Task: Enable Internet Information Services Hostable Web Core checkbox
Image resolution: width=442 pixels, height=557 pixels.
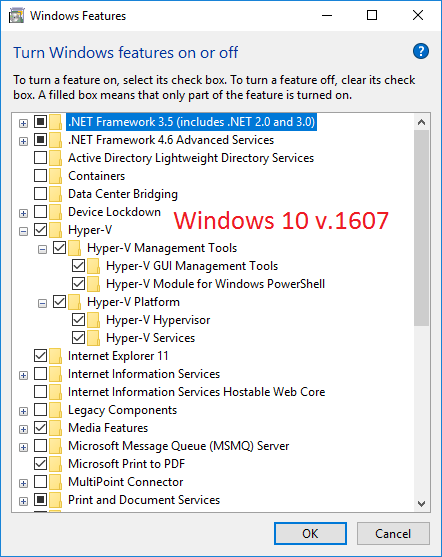Action: point(41,391)
